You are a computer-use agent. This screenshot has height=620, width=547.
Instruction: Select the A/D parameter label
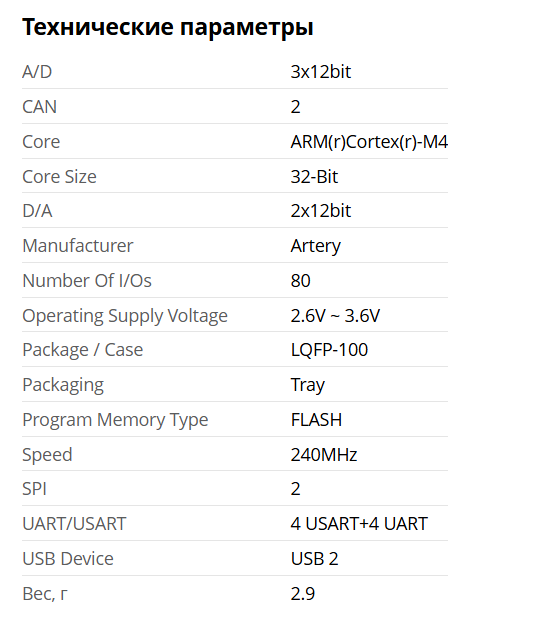click(x=37, y=72)
